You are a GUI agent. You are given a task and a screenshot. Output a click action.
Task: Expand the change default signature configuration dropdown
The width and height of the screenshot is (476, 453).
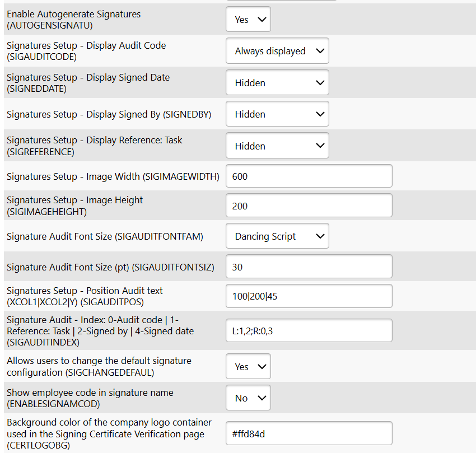(x=248, y=367)
